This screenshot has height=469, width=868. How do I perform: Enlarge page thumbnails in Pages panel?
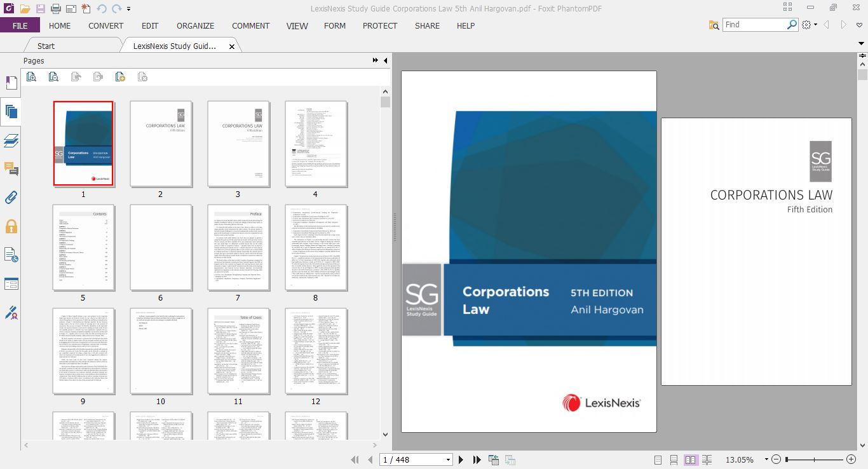tap(31, 77)
